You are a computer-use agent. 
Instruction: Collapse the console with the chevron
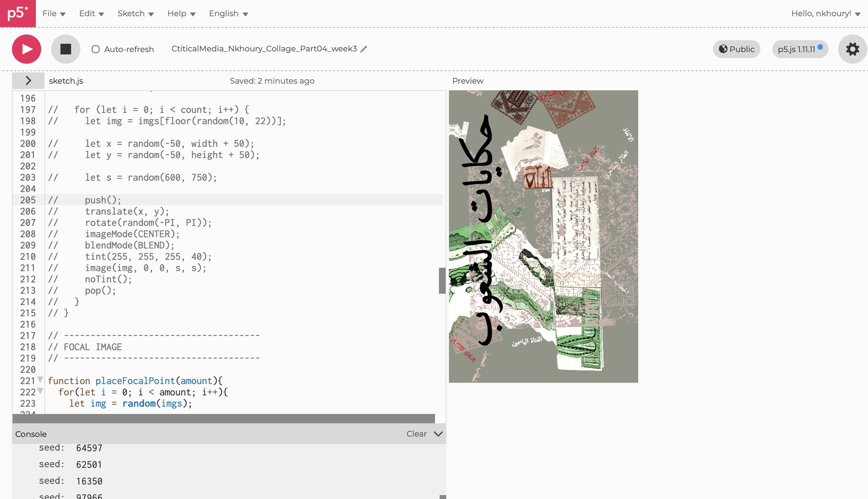point(438,434)
